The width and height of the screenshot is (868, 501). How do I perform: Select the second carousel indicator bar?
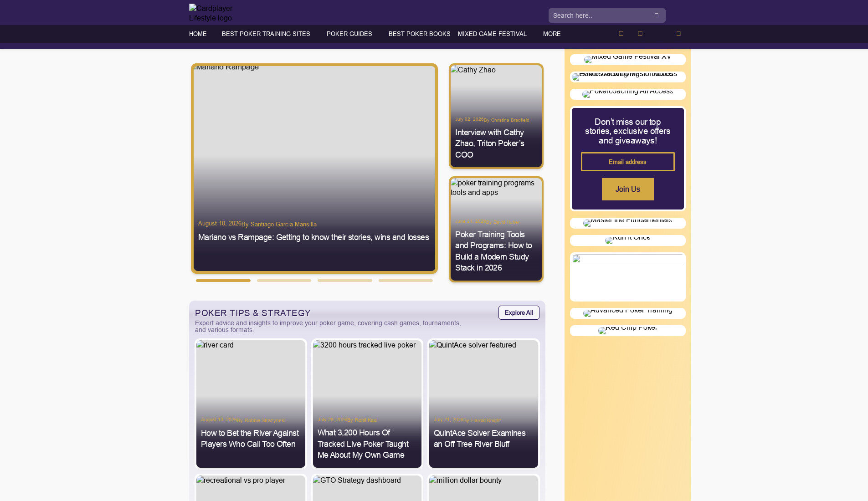tap(284, 281)
